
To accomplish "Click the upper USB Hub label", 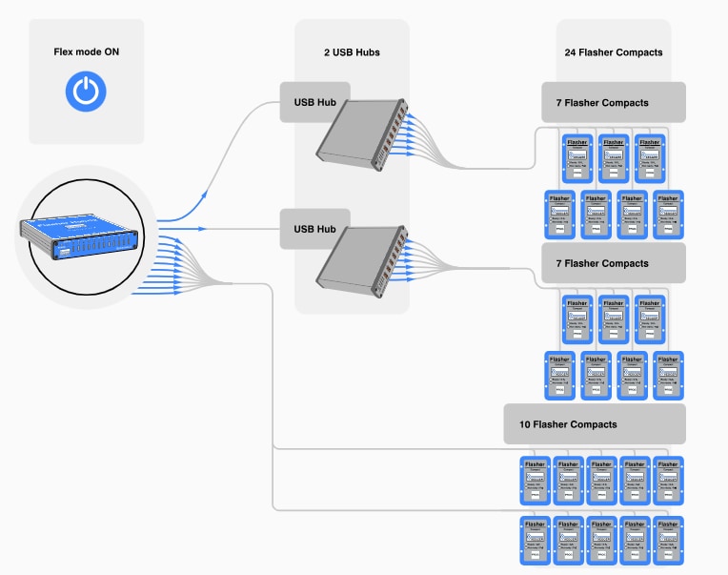I will 315,102.
